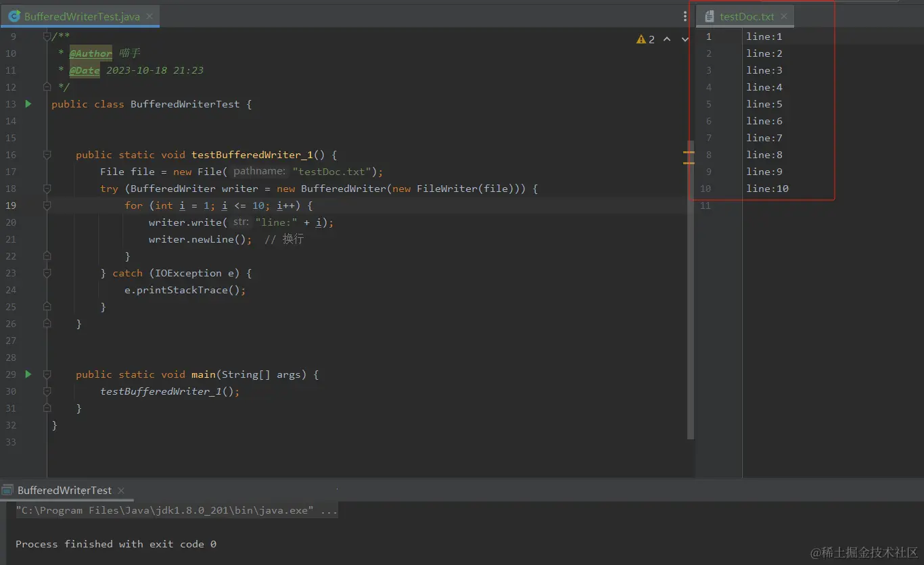Viewport: 924px width, 565px height.
Task: Jump to next highlighted problem arrow
Action: point(685,39)
